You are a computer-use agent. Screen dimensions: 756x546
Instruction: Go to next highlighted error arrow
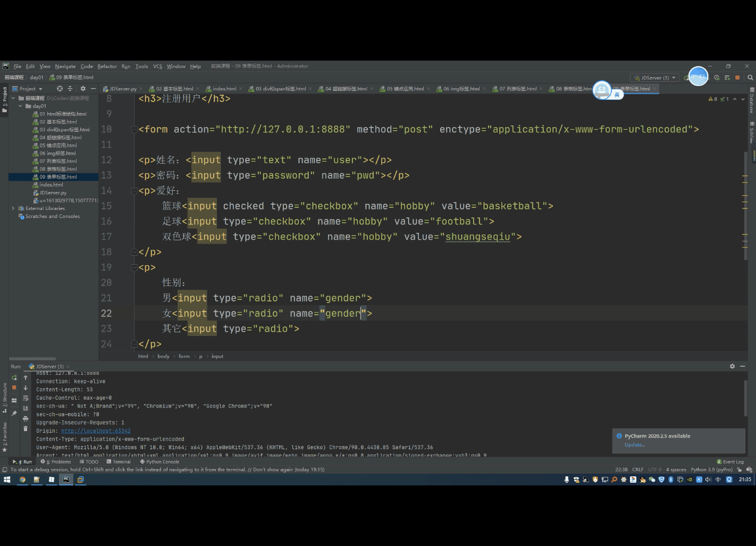click(x=743, y=99)
